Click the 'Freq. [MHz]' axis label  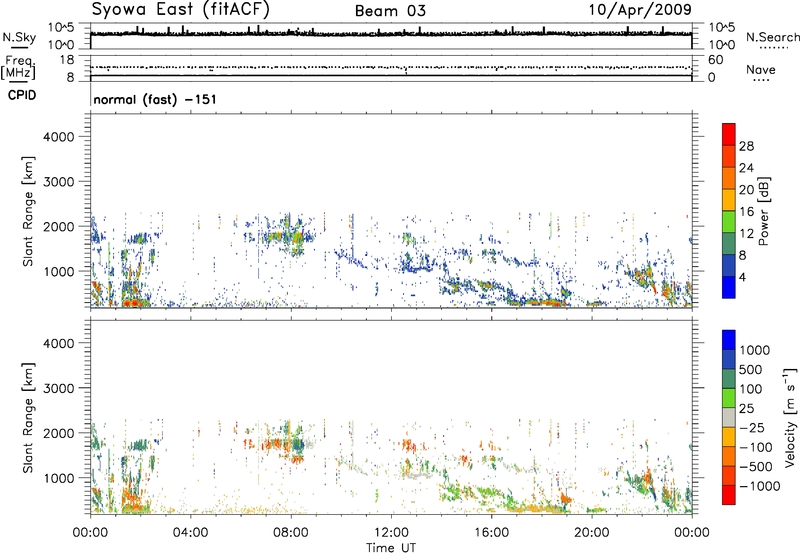pyautogui.click(x=19, y=68)
